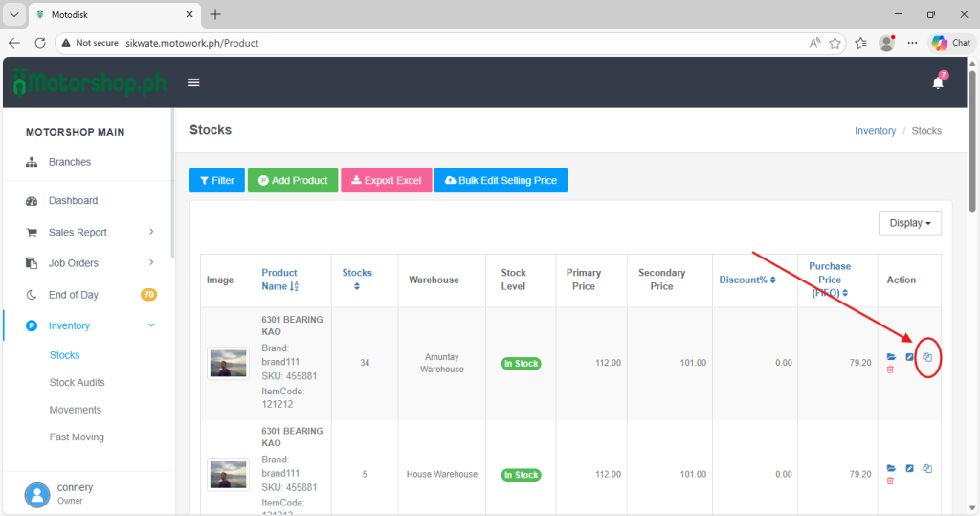Viewport: 980px width, 516px height.
Task: Click the first product's image thumbnail
Action: click(228, 363)
